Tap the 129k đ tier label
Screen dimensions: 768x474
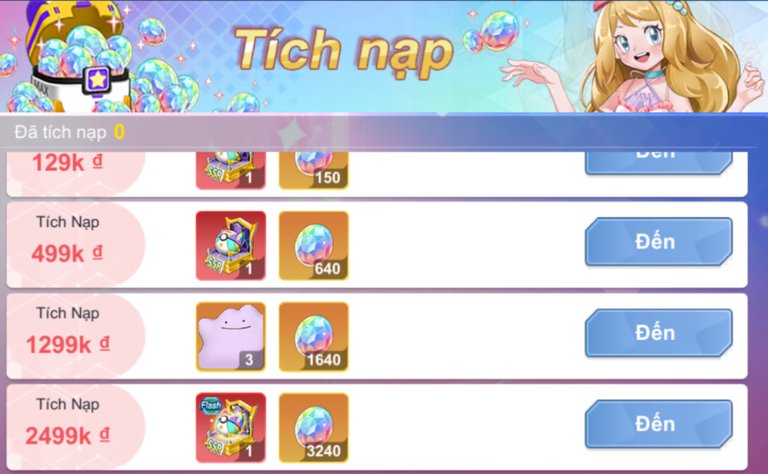pos(68,163)
